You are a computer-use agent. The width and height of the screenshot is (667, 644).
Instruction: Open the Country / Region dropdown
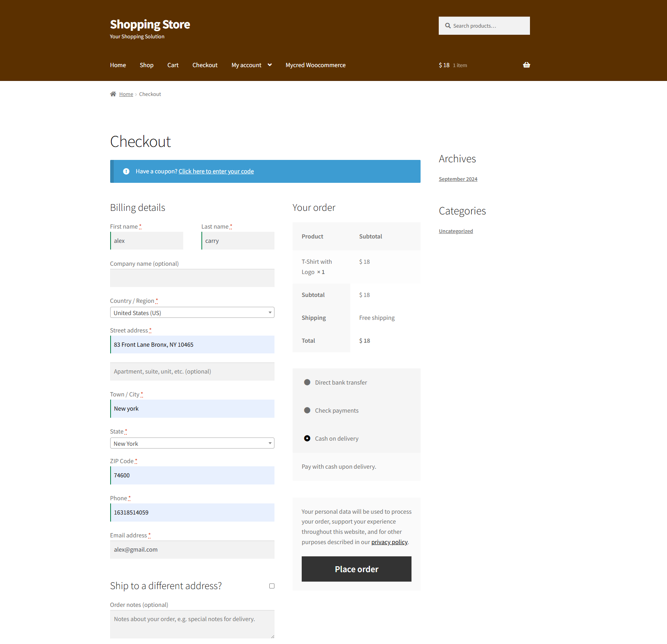point(192,313)
